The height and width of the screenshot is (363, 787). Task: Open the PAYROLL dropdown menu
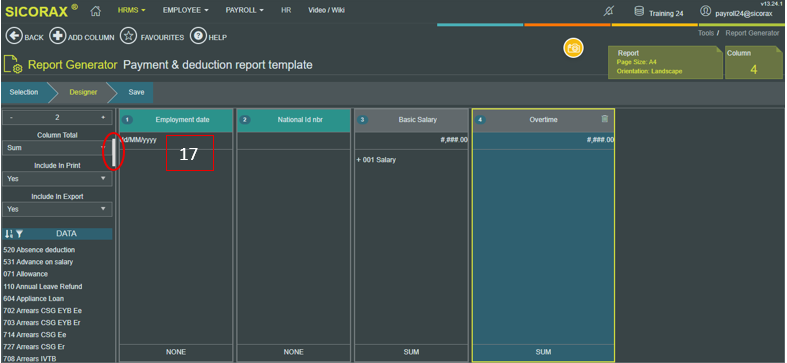pyautogui.click(x=244, y=10)
